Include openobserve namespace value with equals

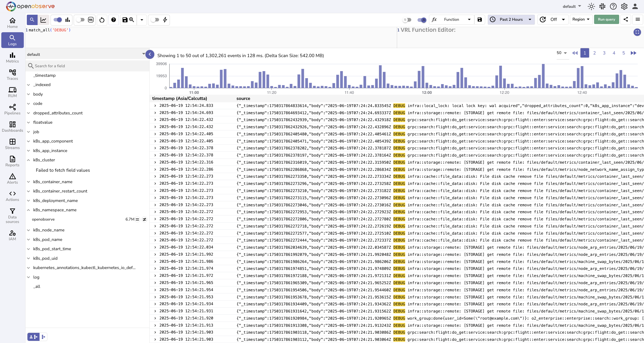click(x=137, y=220)
